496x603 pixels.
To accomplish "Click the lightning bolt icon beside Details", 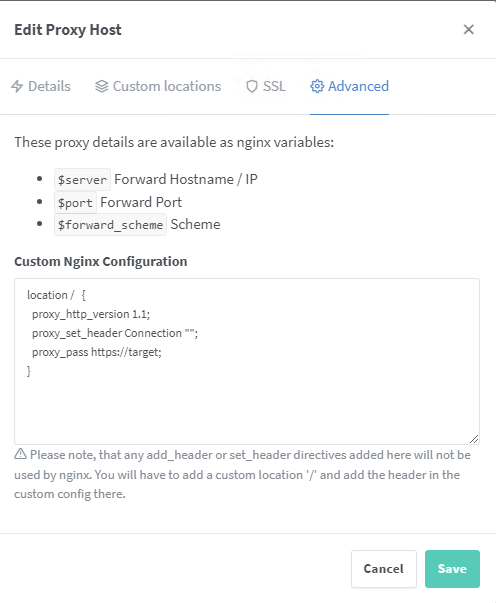I will point(17,86).
